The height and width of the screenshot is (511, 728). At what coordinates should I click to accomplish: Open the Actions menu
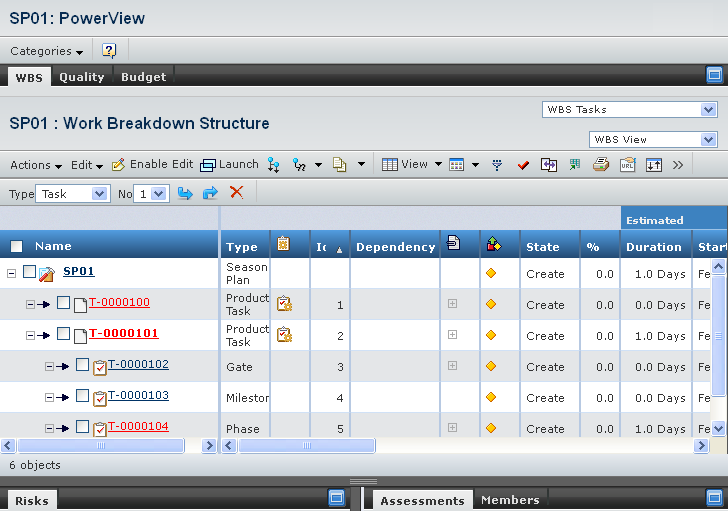coord(36,165)
